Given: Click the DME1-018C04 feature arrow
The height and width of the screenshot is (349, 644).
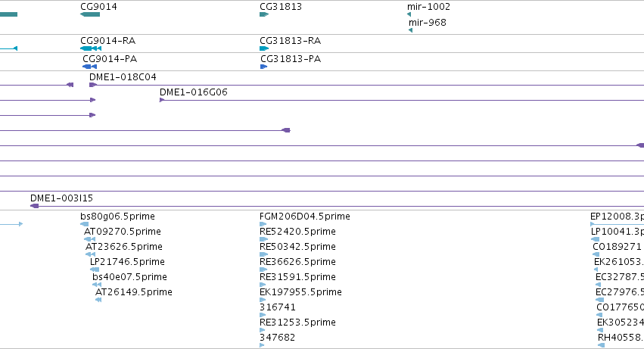Looking at the screenshot, I should (x=93, y=85).
